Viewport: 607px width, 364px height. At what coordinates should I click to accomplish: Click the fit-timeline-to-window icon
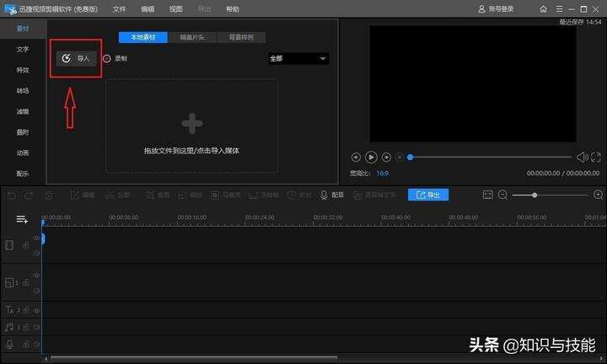point(488,195)
